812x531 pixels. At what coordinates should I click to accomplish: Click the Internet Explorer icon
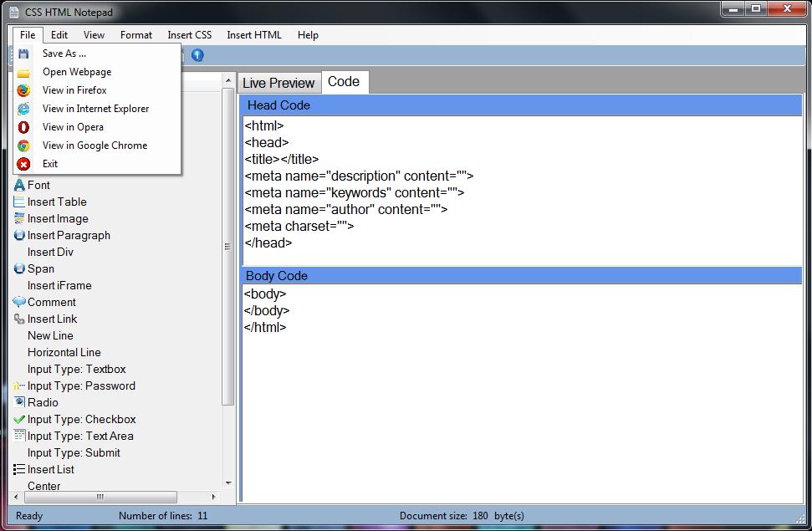23,109
